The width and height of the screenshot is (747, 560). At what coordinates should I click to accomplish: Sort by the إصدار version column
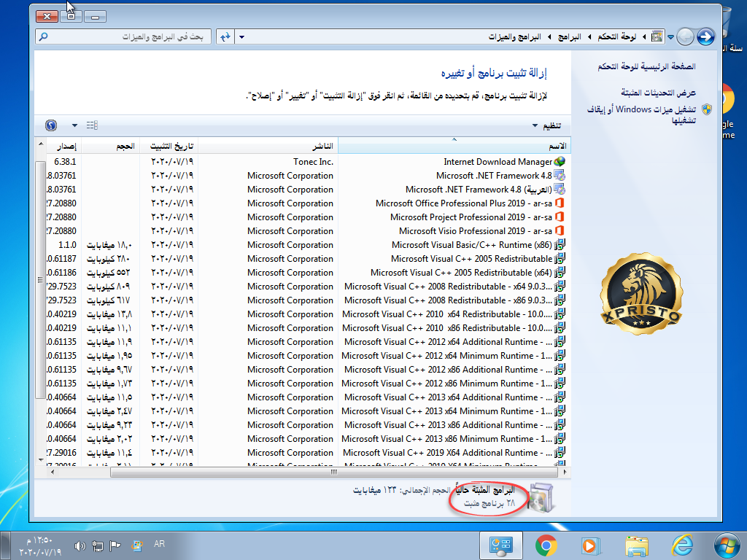pyautogui.click(x=63, y=146)
